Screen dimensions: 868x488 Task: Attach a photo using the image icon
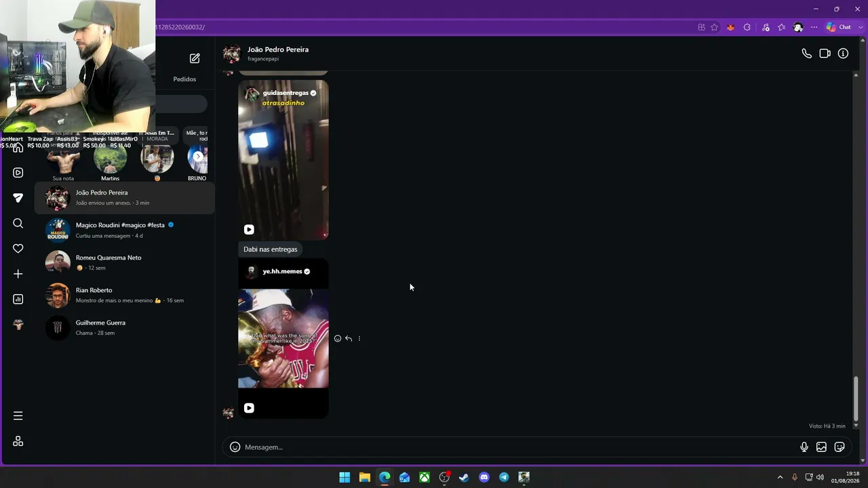click(821, 447)
